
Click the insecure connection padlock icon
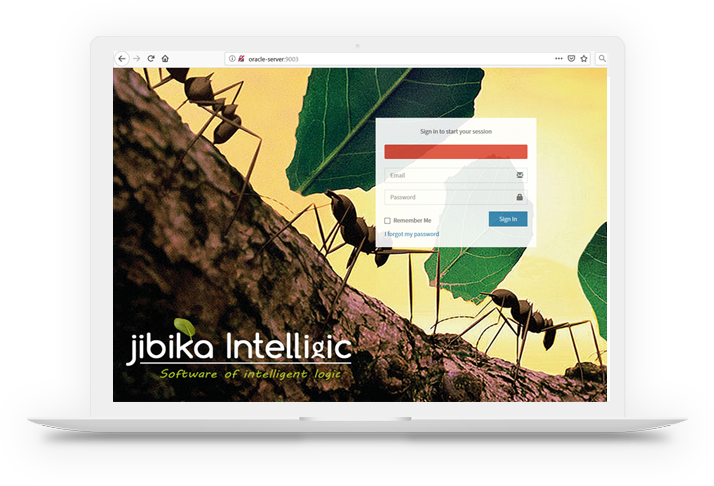tap(241, 59)
